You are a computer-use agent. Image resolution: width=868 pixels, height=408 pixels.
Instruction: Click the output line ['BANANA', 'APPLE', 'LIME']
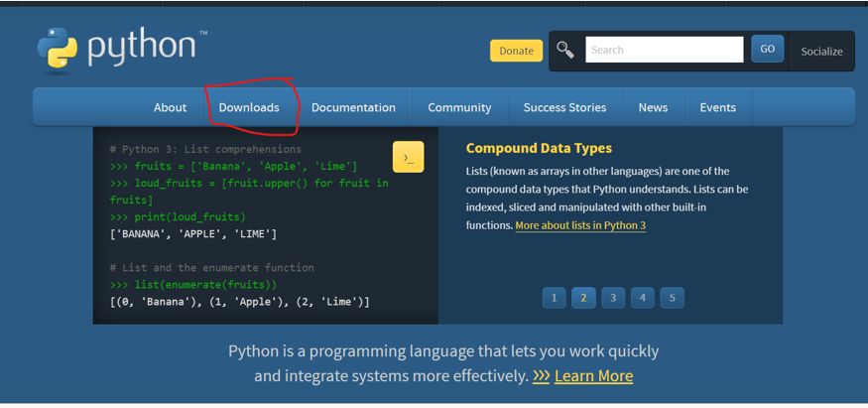pyautogui.click(x=193, y=234)
